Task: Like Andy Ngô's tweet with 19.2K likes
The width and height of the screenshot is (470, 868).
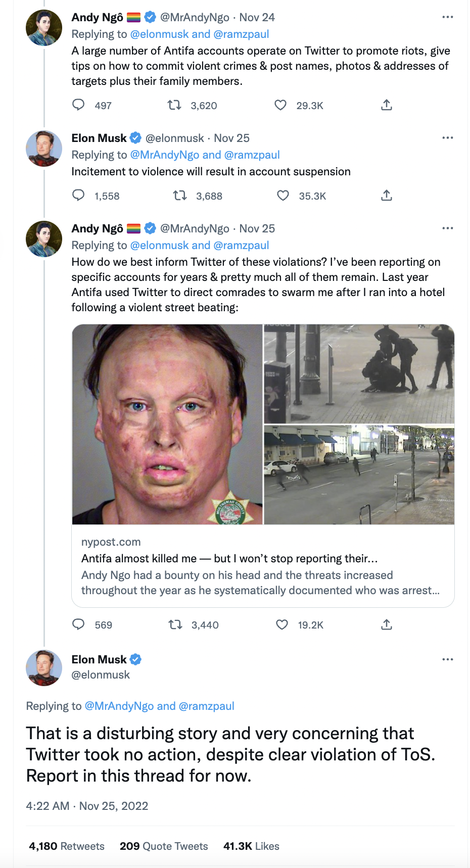Action: pyautogui.click(x=282, y=625)
